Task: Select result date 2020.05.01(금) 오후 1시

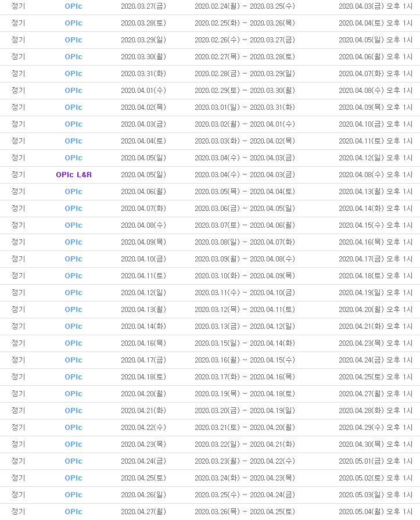Action: point(376,461)
